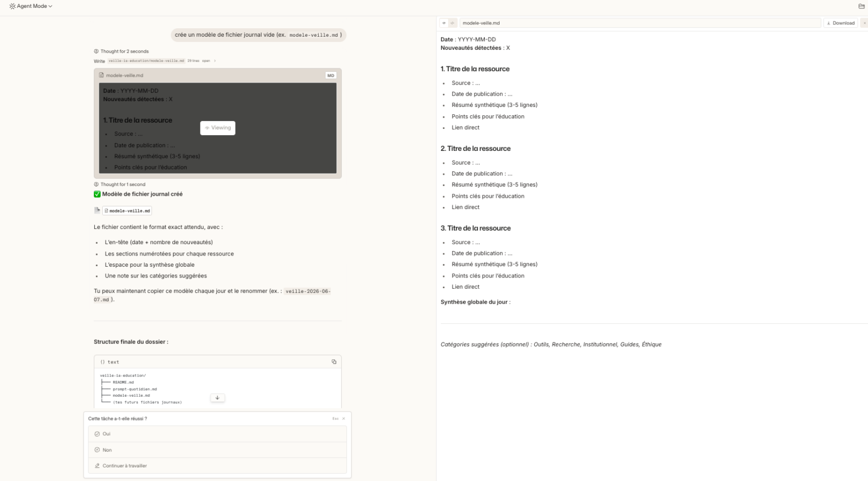Click the file icon in modele-veille.md card header
The width and height of the screenshot is (868, 481).
click(x=101, y=75)
